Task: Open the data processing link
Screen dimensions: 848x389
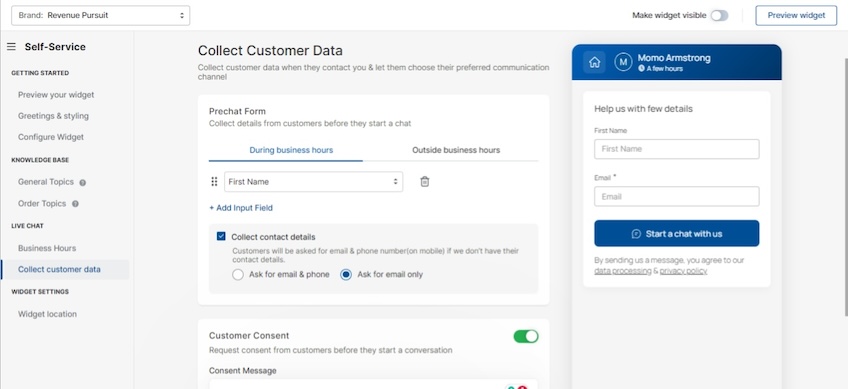Action: pyautogui.click(x=622, y=271)
